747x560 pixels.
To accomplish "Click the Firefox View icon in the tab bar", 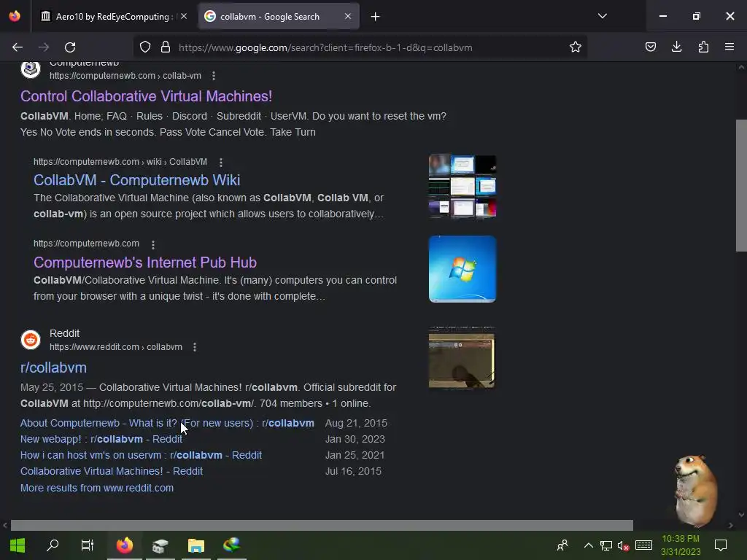I will pyautogui.click(x=15, y=16).
